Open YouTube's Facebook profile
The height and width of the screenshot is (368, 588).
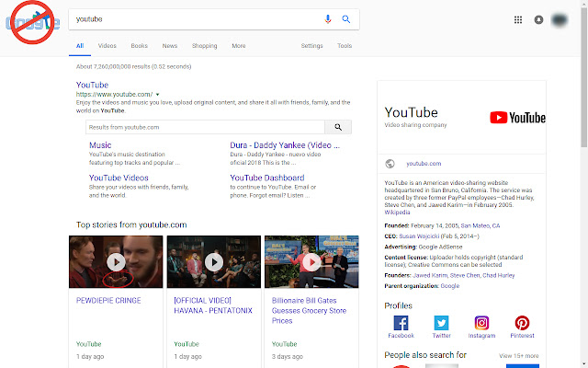tap(401, 323)
